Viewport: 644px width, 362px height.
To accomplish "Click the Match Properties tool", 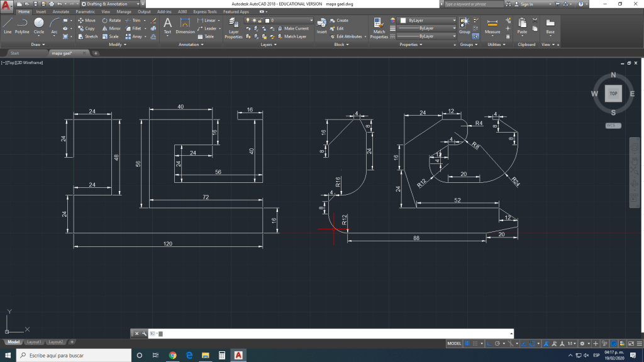I will point(379,27).
